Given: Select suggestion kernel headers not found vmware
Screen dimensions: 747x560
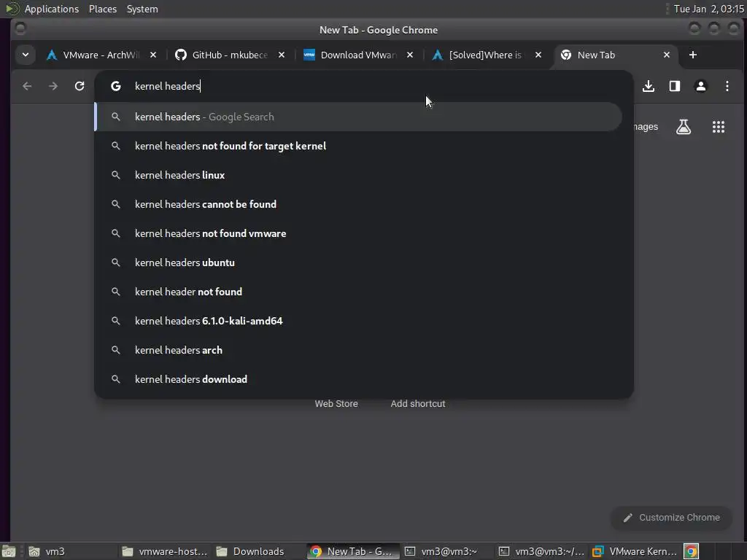Looking at the screenshot, I should 358,233.
